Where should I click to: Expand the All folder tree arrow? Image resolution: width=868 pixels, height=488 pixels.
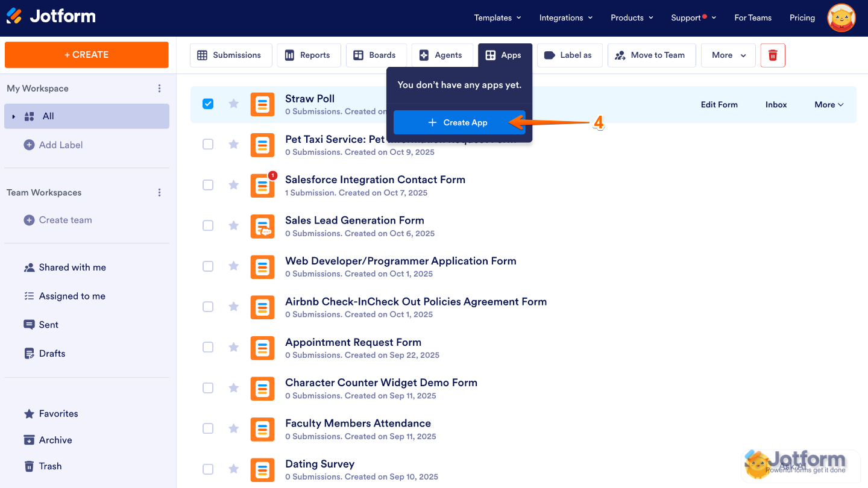tap(14, 117)
